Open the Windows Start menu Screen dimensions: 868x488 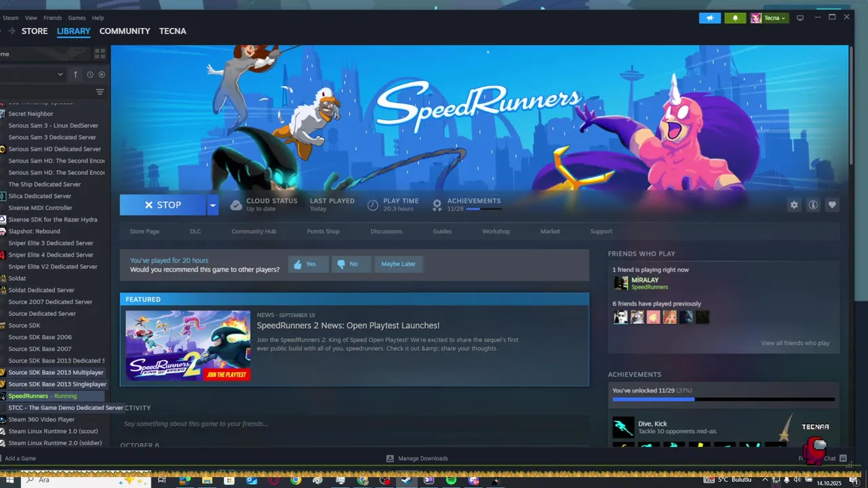[x=9, y=481]
